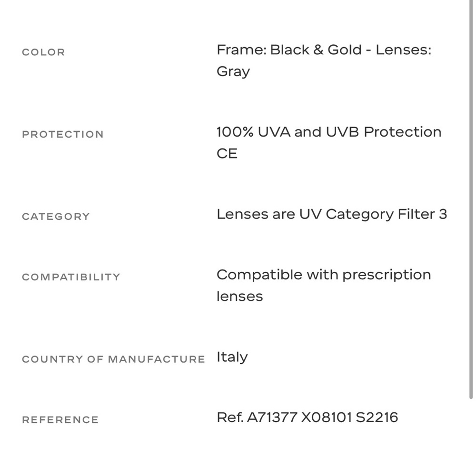This screenshot has height=476, width=476.
Task: Click the word lenses under Compatible
Action: pos(239,296)
